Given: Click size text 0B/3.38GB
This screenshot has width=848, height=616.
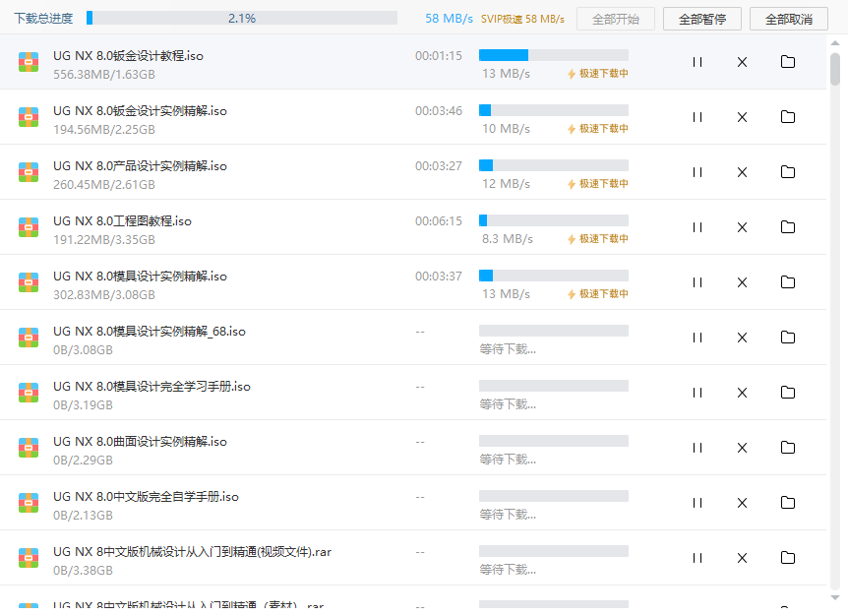Looking at the screenshot, I should 83,571.
